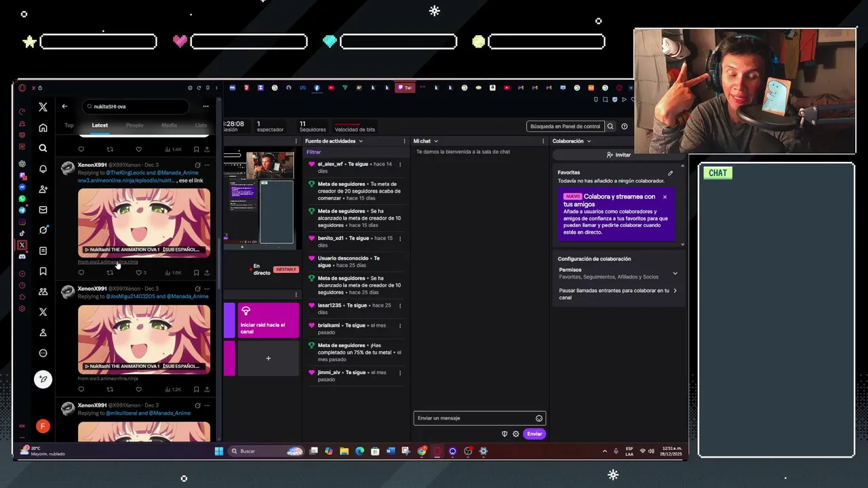Viewport: 868px width, 488px height.
Task: Show Windows hidden tray icons chevron
Action: [x=604, y=451]
